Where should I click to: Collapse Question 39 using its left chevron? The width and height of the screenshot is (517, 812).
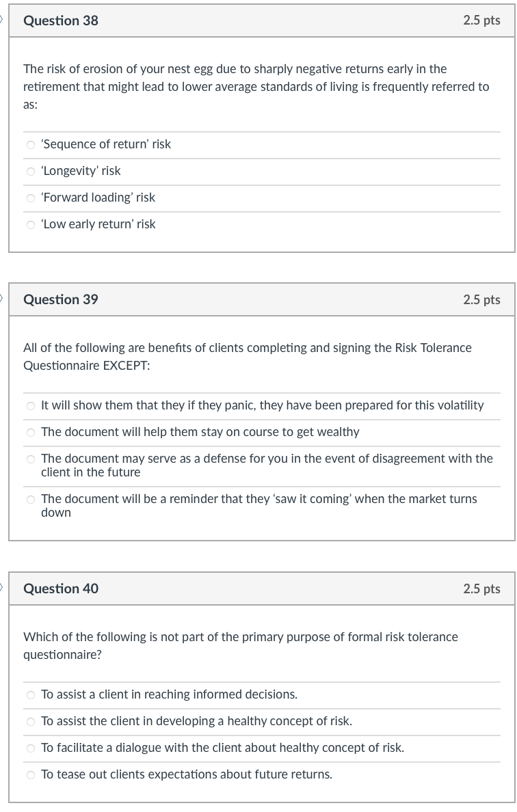[x=1, y=299]
